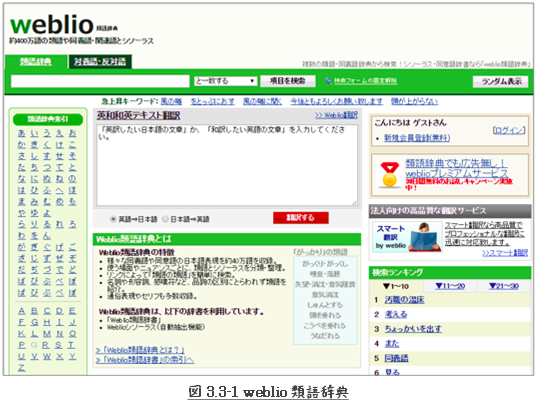Image resolution: width=537 pixels, height=416 pixels.
Task: Click the 類語辞典索引 header pill
Action: click(x=48, y=119)
